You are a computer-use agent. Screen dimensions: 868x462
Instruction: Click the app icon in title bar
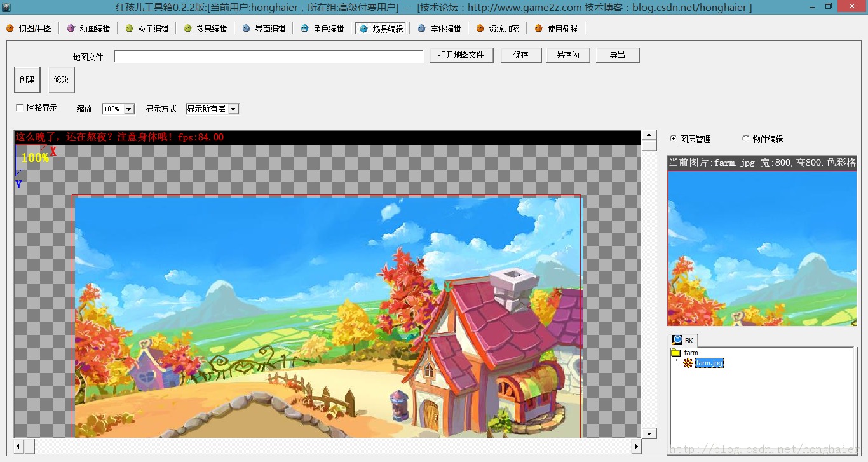coord(6,7)
